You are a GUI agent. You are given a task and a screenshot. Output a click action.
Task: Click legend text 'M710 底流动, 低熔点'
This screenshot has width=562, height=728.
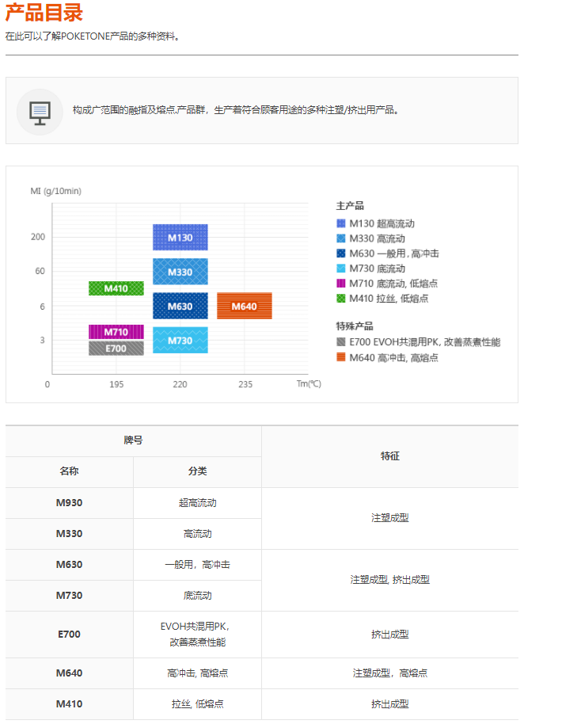(393, 284)
